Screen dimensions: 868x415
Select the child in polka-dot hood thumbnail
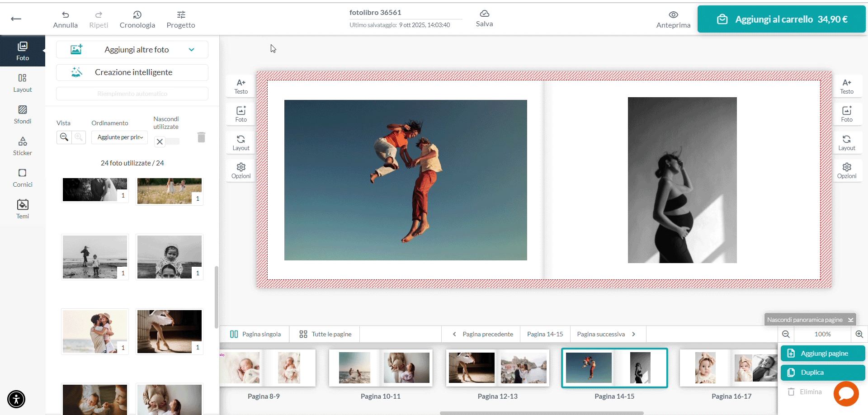tap(170, 257)
